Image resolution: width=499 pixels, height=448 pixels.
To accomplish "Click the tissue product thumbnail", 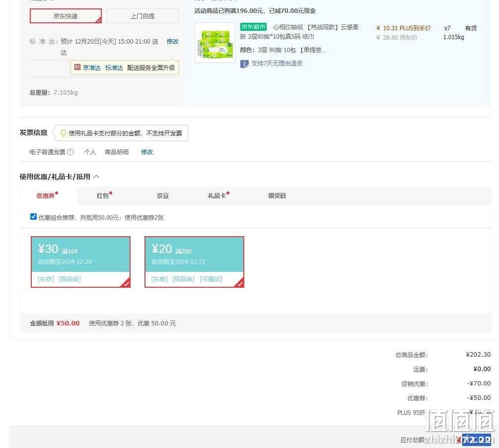I will coord(215,43).
